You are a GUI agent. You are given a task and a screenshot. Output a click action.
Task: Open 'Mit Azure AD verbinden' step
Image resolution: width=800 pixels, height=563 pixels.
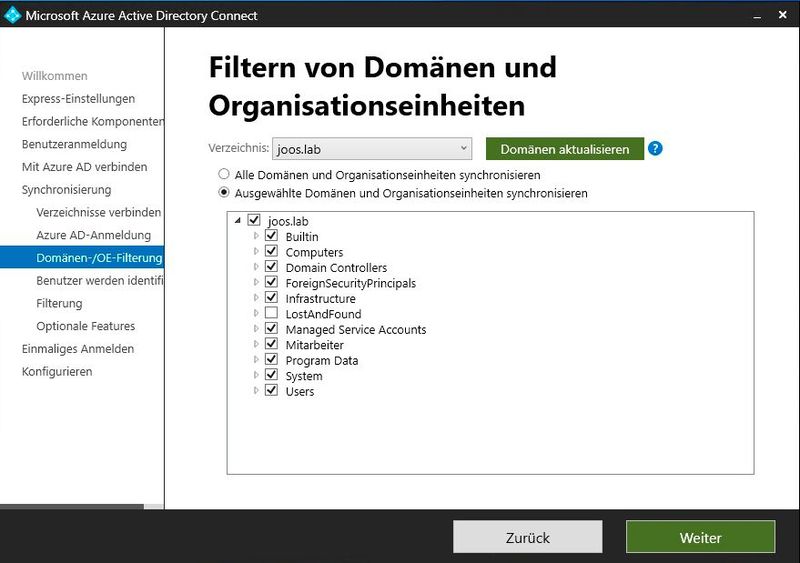(x=84, y=167)
